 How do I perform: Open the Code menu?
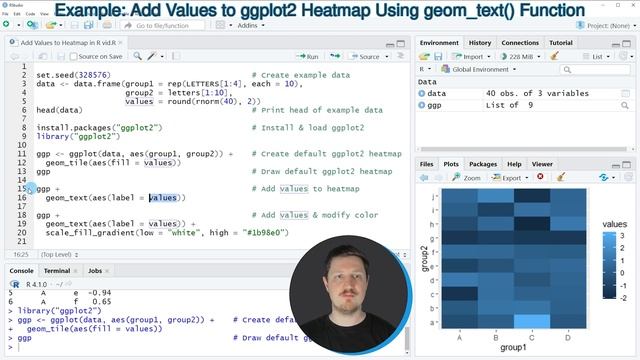pos(30,14)
